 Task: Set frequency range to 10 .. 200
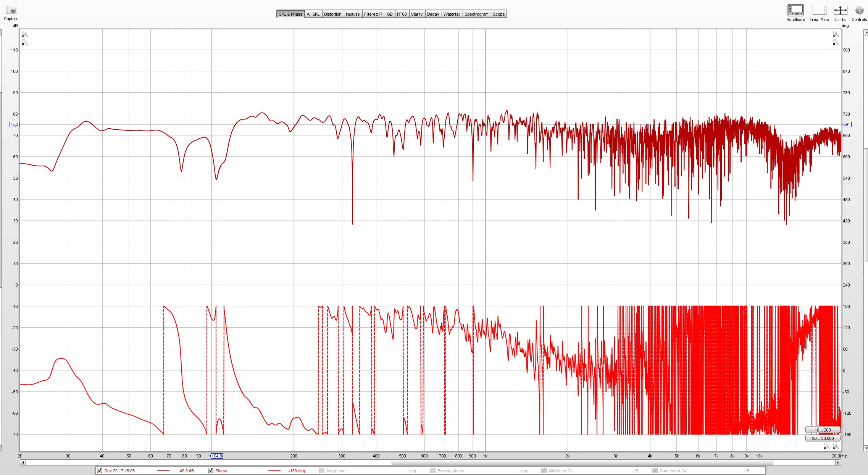point(823,430)
